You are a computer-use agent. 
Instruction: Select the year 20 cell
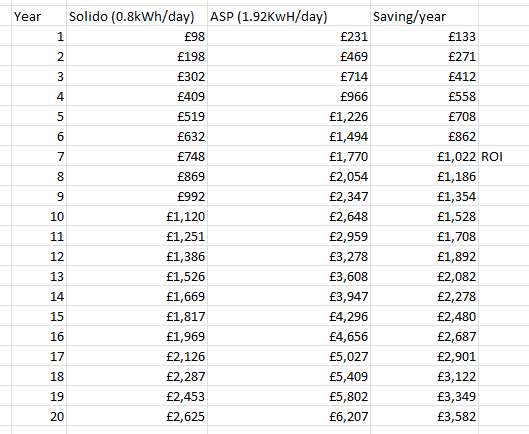pyautogui.click(x=39, y=416)
